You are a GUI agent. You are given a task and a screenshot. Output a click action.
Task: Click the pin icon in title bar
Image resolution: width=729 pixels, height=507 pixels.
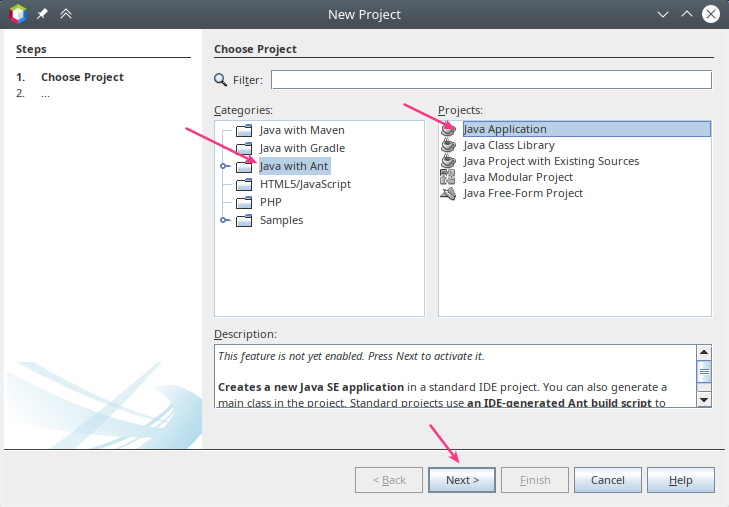pyautogui.click(x=43, y=14)
